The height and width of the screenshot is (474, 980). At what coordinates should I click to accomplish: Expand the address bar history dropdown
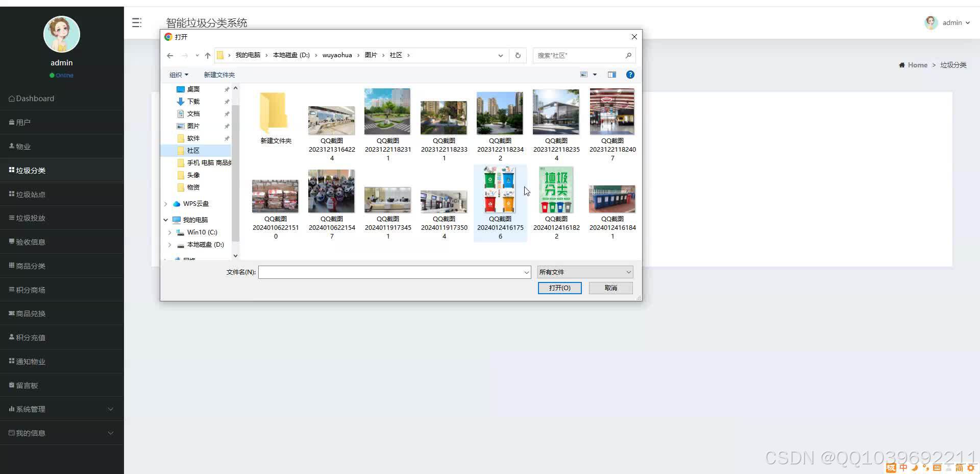(x=500, y=55)
